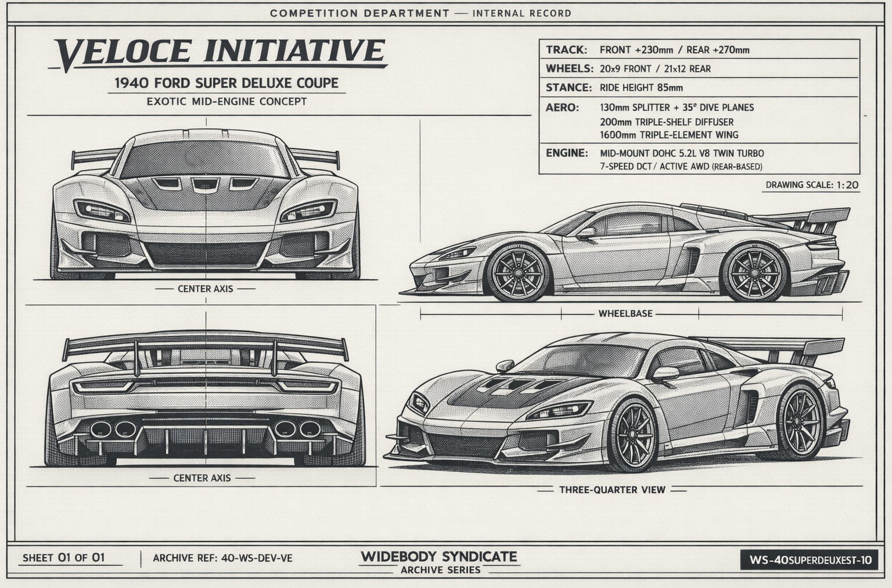Click the STANCE label
Image resolution: width=892 pixels, height=588 pixels.
569,88
